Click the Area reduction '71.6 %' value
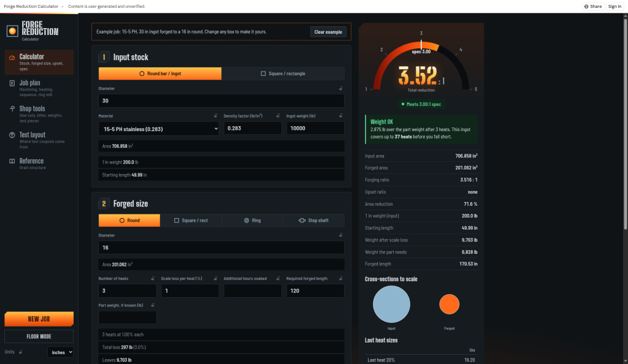The image size is (628, 364). pyautogui.click(x=470, y=204)
